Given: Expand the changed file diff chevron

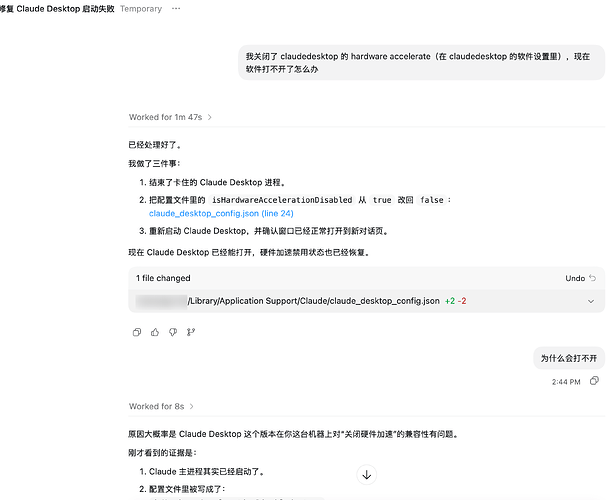Looking at the screenshot, I should tap(591, 301).
